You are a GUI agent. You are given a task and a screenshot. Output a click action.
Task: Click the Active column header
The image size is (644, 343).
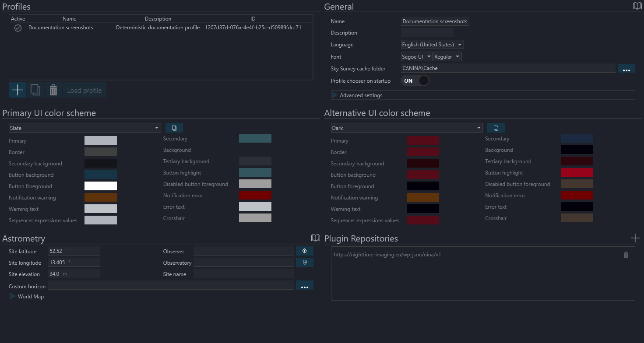click(18, 19)
